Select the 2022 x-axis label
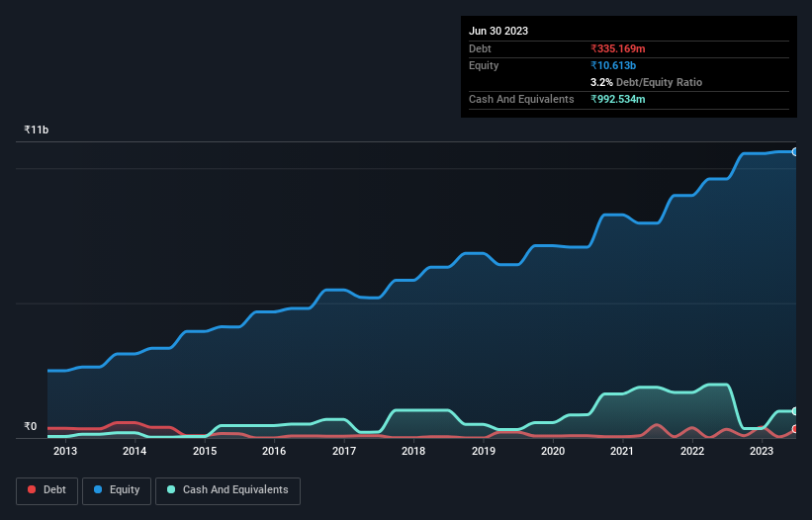 pos(692,451)
